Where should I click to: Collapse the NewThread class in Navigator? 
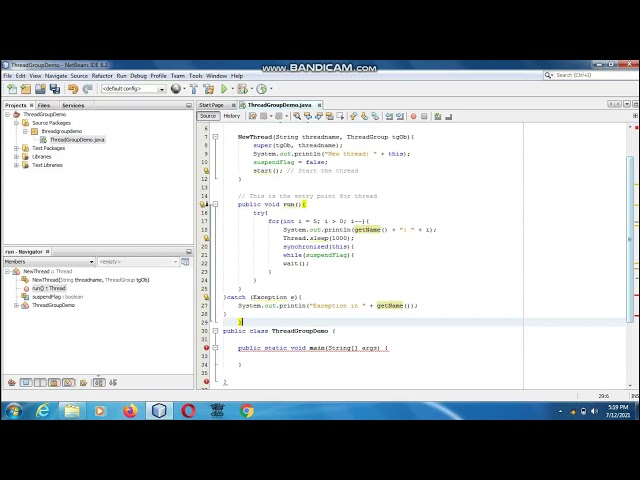tap(7, 271)
